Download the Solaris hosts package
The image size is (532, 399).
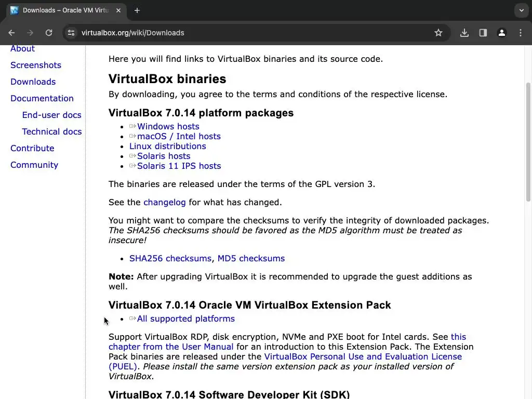(164, 156)
